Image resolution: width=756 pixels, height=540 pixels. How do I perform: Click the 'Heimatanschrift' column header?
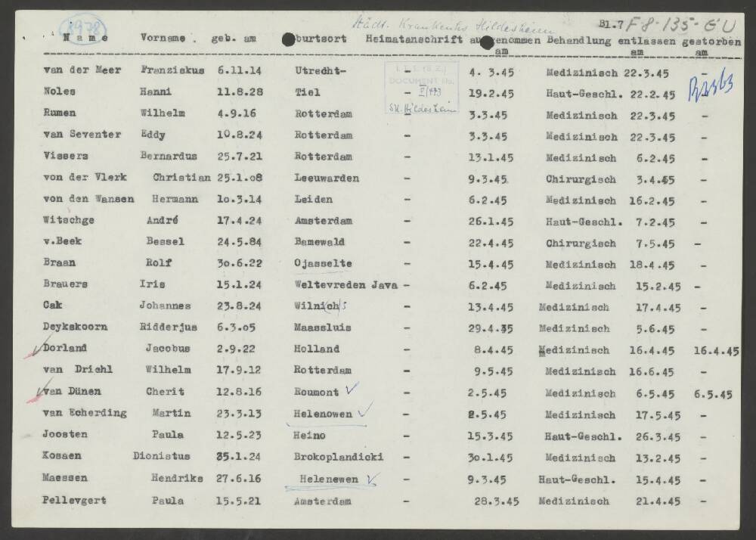coord(413,39)
